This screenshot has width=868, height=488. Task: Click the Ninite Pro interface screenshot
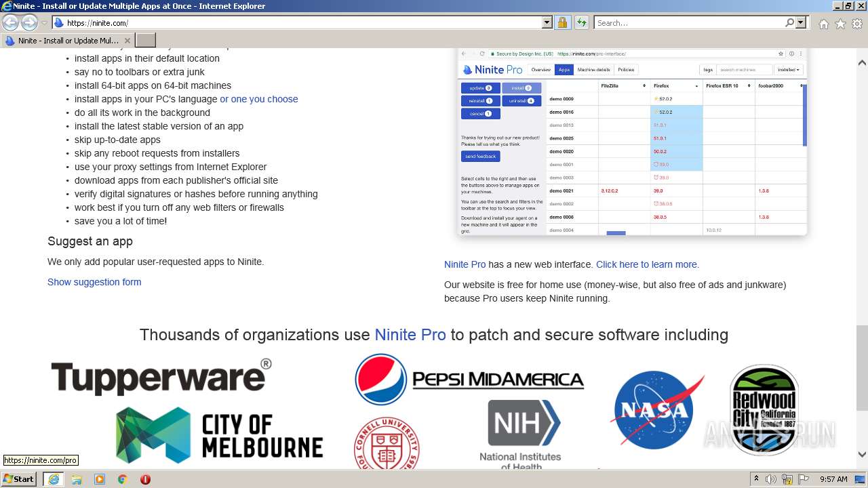[633, 142]
